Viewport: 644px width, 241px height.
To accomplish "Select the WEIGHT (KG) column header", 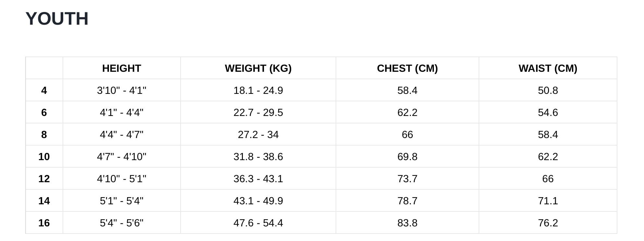I will (258, 68).
